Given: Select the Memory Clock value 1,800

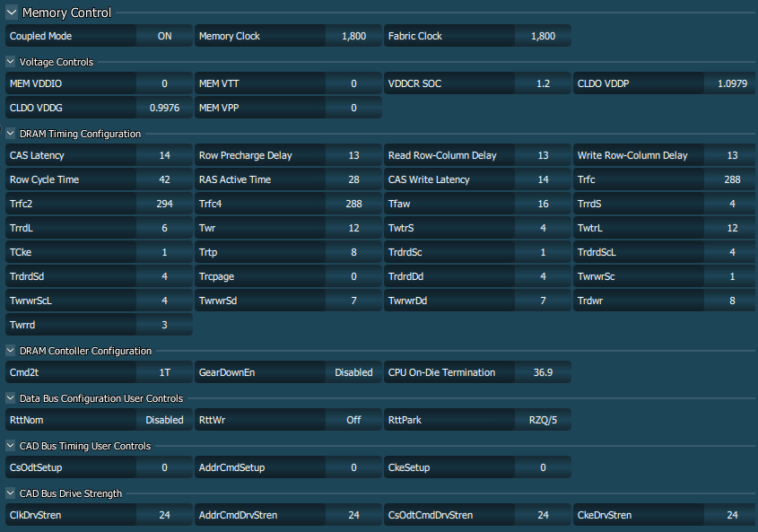Looking at the screenshot, I should [x=353, y=37].
